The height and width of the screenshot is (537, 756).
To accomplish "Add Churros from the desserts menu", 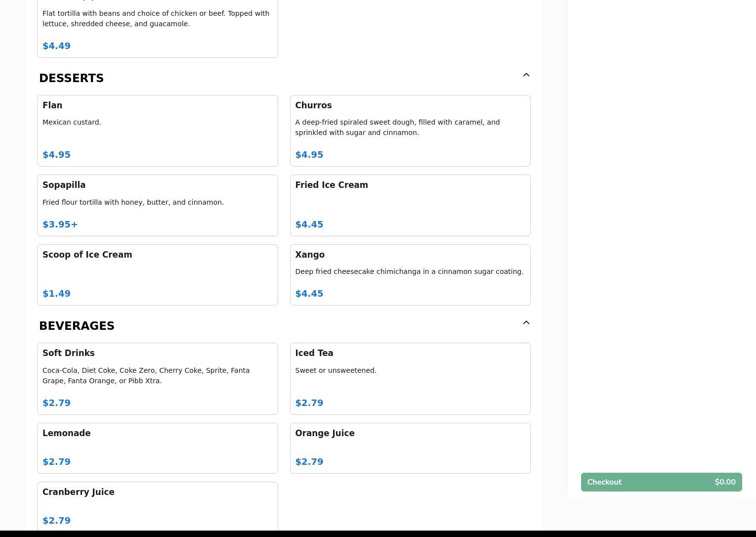I will click(x=410, y=131).
